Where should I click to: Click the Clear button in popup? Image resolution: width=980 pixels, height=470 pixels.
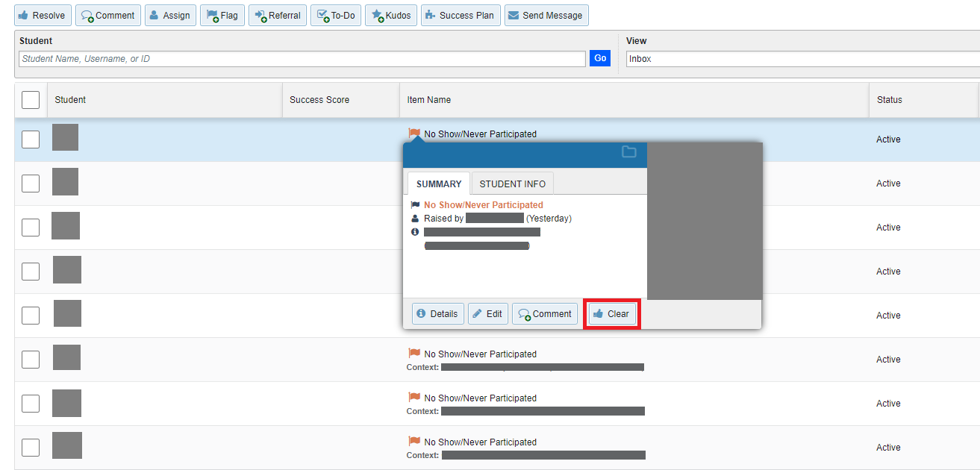611,314
